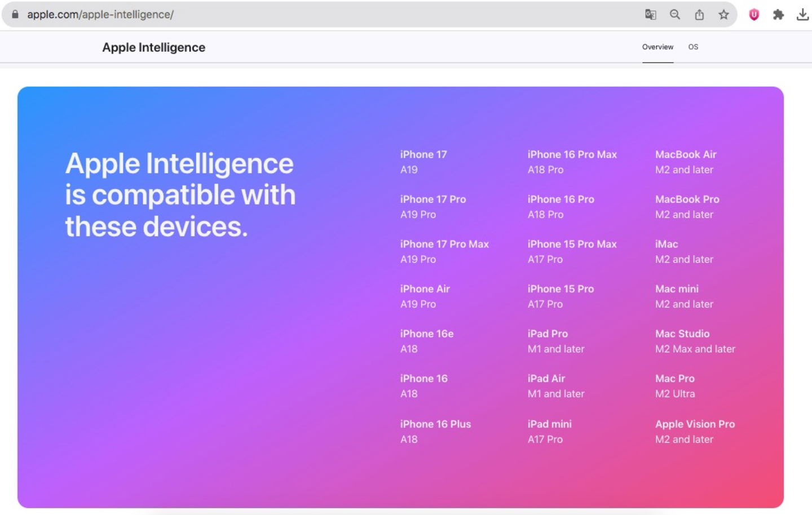The height and width of the screenshot is (515, 812).
Task: Select the MacBook Air entry
Action: 686,154
